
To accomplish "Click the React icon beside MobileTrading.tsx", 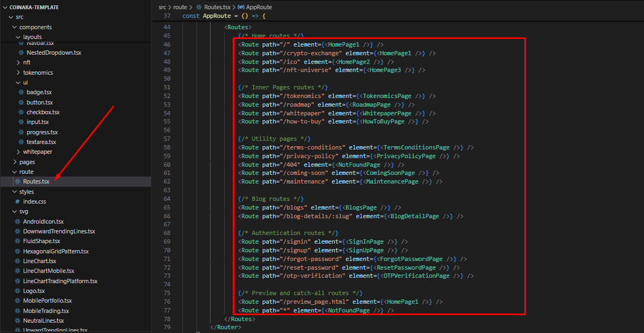I will point(17,311).
